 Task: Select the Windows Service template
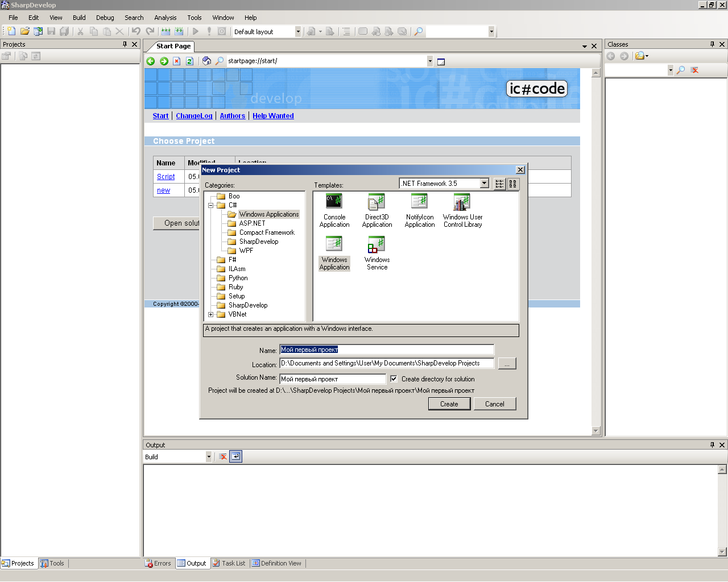pyautogui.click(x=377, y=253)
